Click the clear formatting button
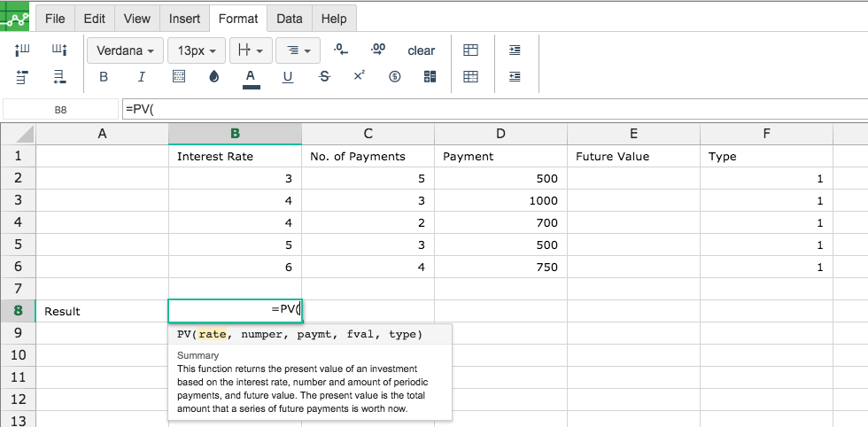The height and width of the screenshot is (427, 868). pos(421,50)
